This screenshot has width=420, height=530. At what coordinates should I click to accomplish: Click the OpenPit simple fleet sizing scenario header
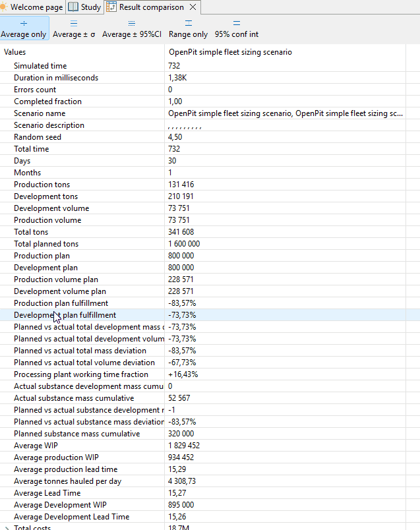point(230,52)
